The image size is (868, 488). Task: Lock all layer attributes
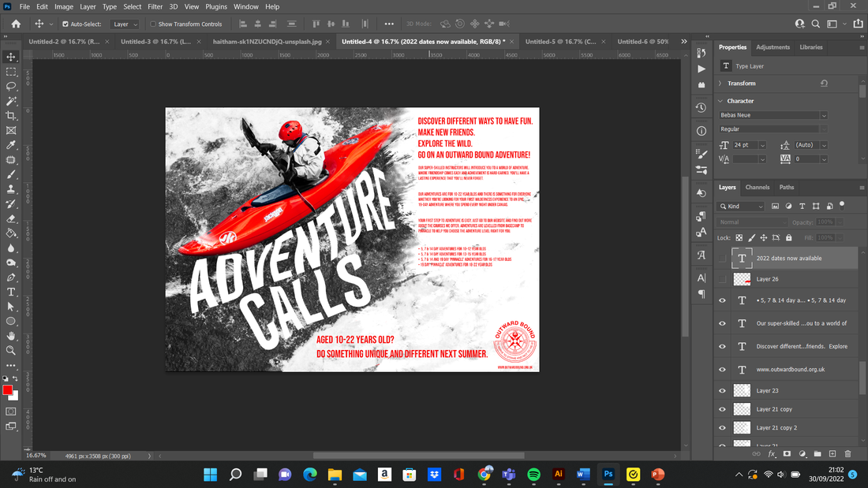pyautogui.click(x=789, y=238)
